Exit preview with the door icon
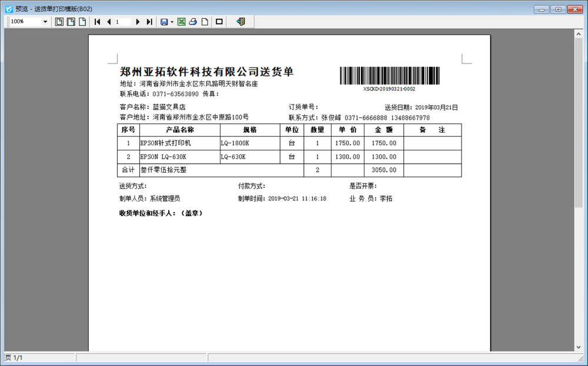This screenshot has height=366, width=588. (x=240, y=22)
